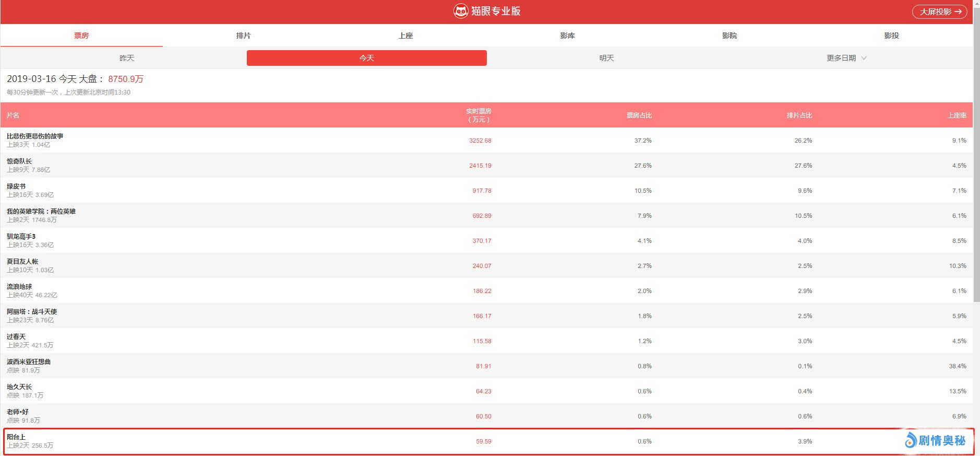
Task: Click the 波西米亚狂想曲 row
Action: point(29,362)
